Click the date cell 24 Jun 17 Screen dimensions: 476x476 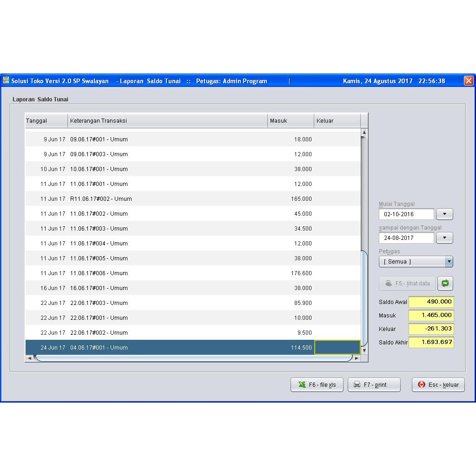pos(53,348)
